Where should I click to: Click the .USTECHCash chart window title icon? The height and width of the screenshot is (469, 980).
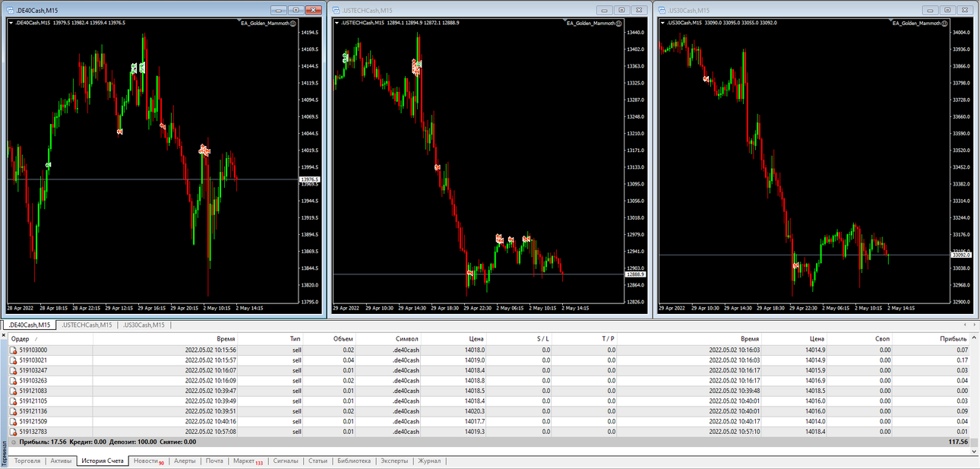337,10
